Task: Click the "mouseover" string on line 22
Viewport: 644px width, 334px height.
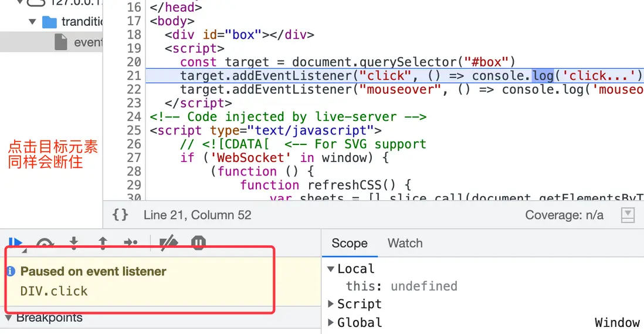Action: [400, 89]
